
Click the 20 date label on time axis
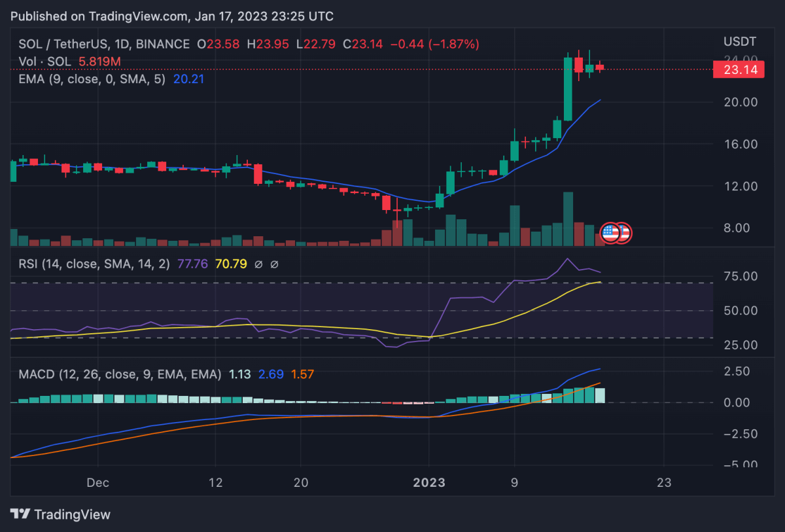[x=300, y=483]
